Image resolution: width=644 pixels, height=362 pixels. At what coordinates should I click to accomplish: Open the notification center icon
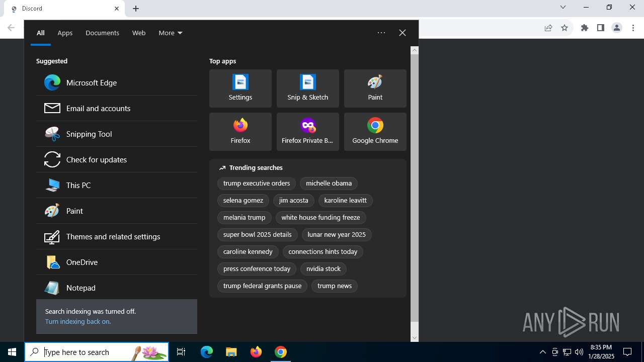[627, 352]
